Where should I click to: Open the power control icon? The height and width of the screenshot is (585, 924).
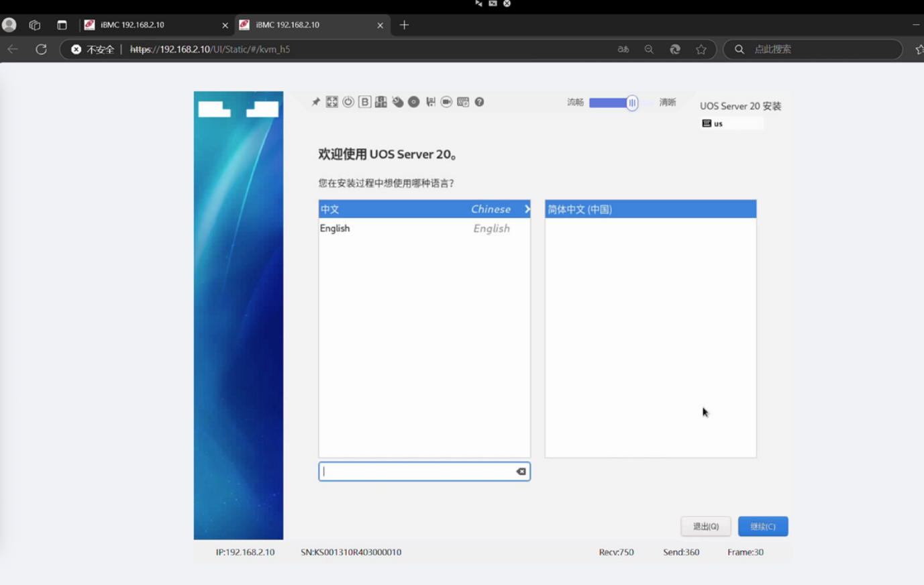[348, 102]
